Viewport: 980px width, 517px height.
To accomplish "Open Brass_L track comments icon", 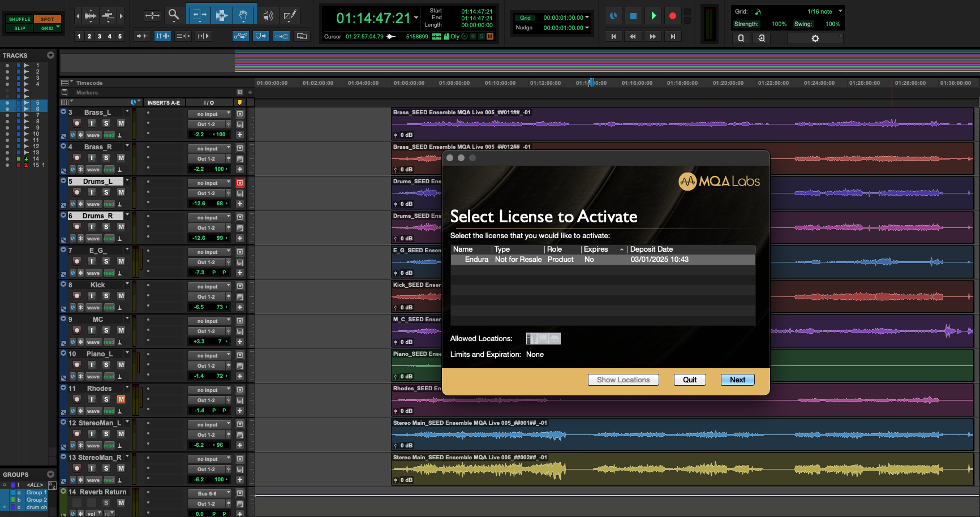I will pos(240,124).
